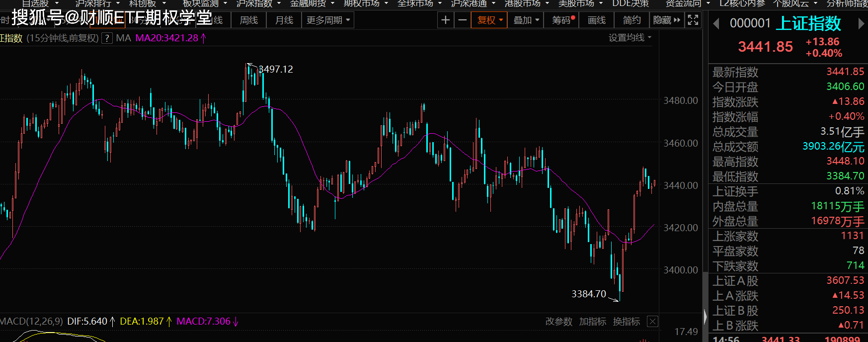868x342 pixels.
Task: Click the 总成交量 value 3.51亿手
Action: [x=842, y=131]
